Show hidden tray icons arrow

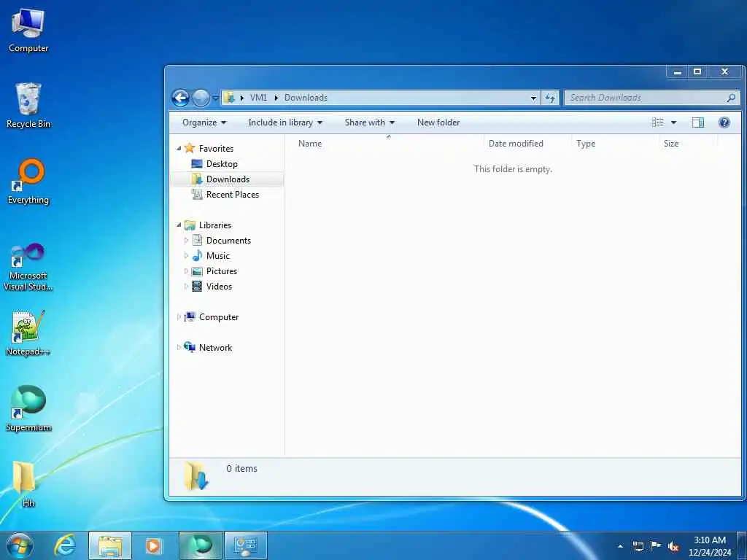[x=620, y=546]
